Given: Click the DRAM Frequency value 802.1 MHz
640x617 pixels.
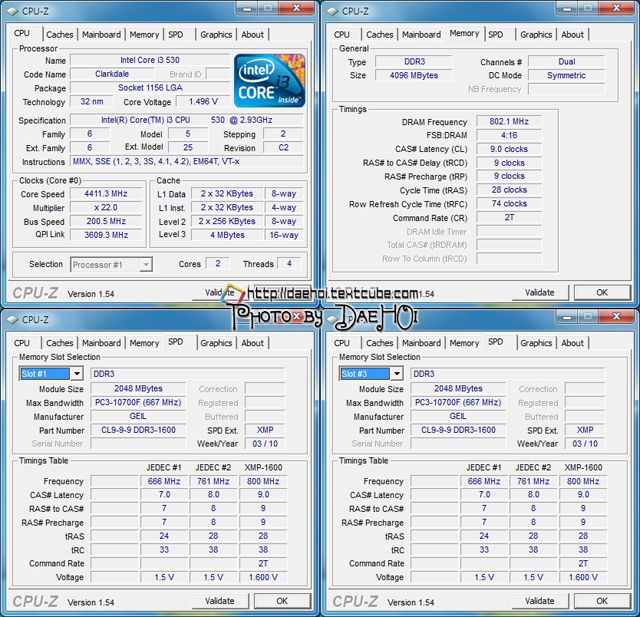Looking at the screenshot, I should click(x=509, y=122).
